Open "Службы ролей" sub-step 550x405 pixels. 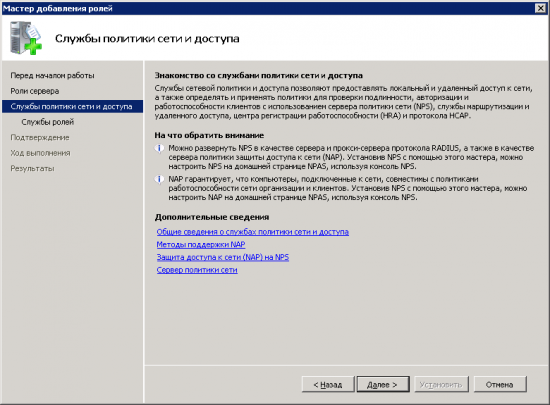[x=48, y=122]
